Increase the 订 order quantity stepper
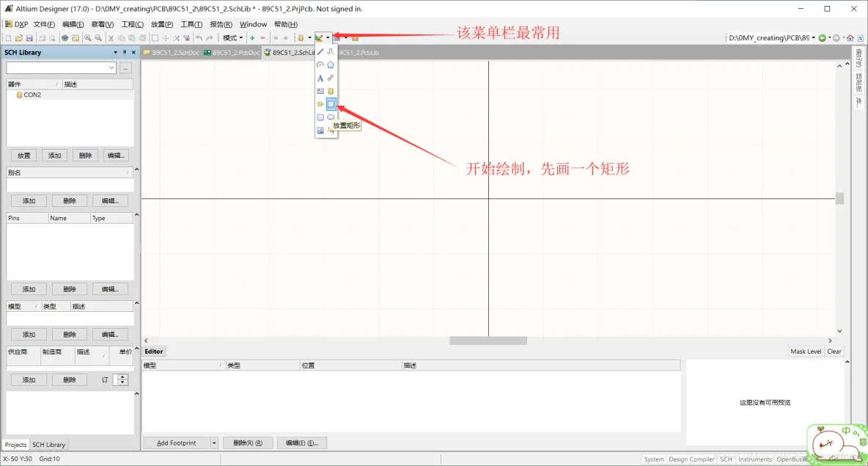This screenshot has height=466, width=868. coord(122,376)
